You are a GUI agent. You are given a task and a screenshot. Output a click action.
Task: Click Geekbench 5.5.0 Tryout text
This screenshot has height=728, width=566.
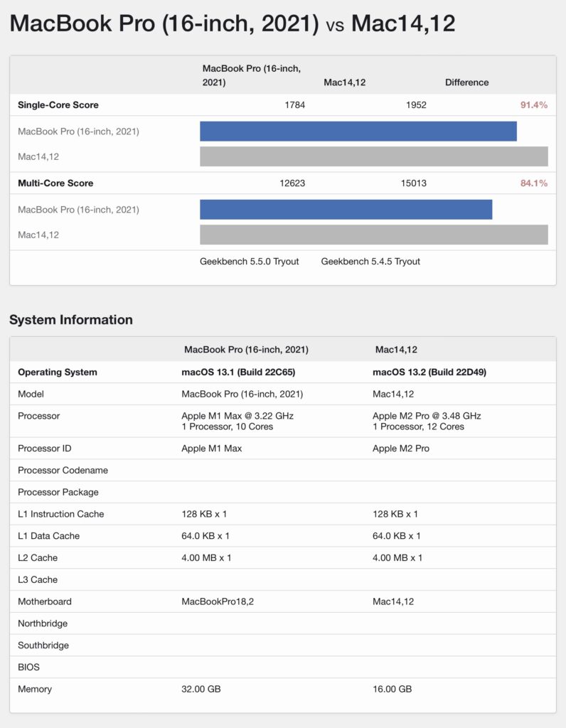click(250, 262)
